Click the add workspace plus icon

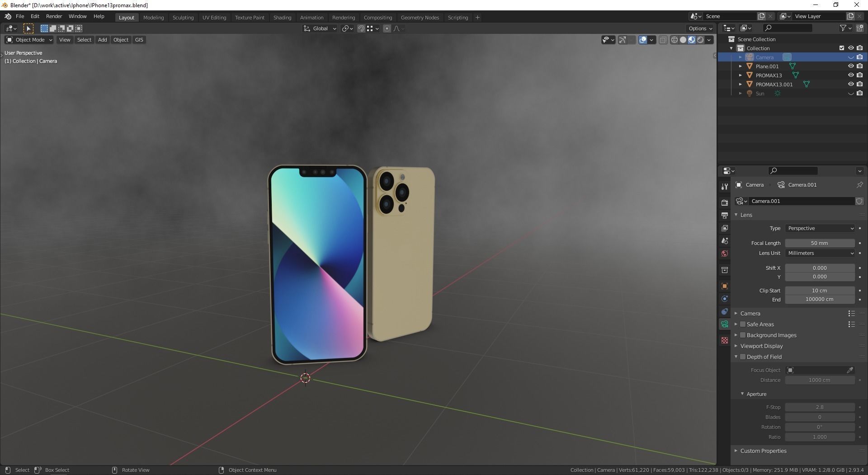pos(477,18)
